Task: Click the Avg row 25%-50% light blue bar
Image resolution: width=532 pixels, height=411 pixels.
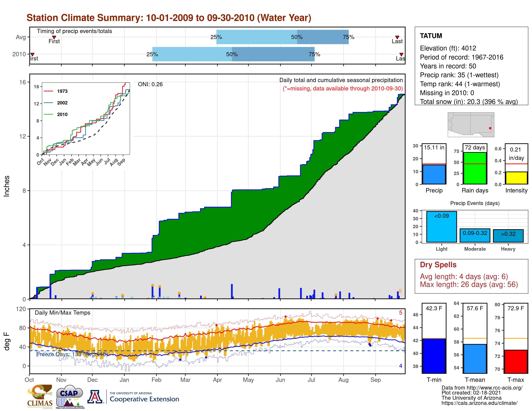Action: (257, 37)
